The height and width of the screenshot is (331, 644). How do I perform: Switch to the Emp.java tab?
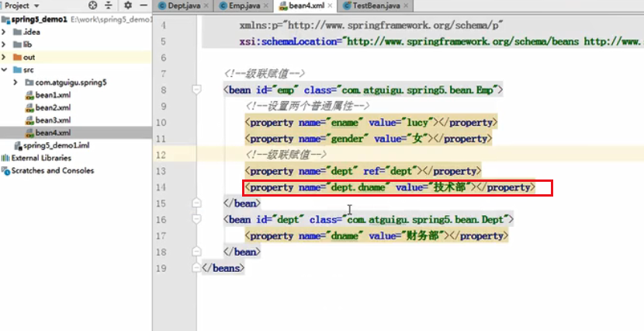[x=244, y=5]
